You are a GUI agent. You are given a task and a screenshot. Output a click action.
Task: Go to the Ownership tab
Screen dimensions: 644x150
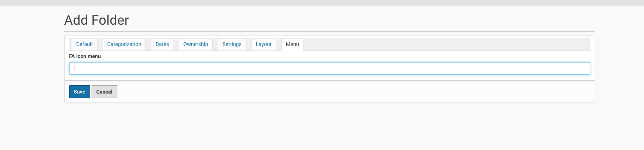[x=195, y=44]
